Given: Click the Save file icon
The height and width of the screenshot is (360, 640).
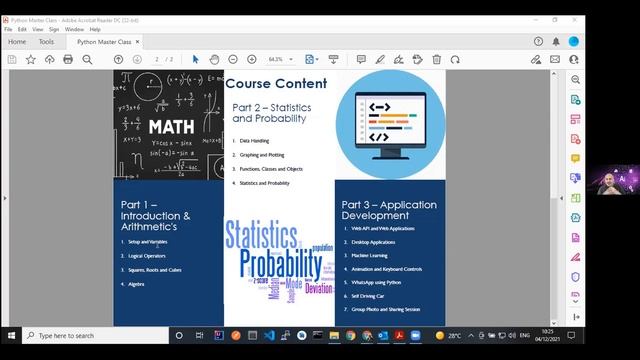Looking at the screenshot, I should [x=12, y=60].
